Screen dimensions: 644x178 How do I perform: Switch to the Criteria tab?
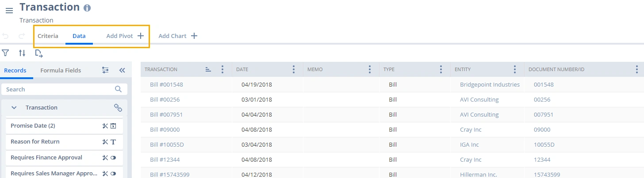[48, 36]
